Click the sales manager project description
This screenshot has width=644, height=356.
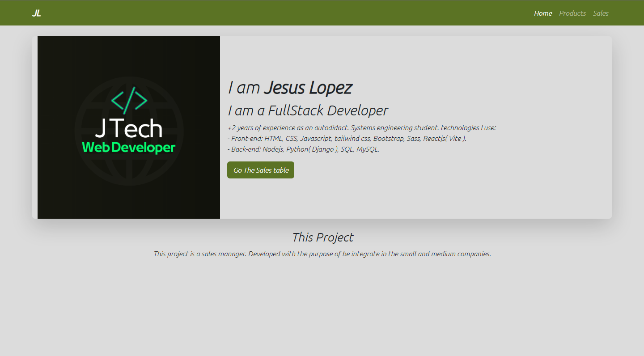[x=322, y=254]
